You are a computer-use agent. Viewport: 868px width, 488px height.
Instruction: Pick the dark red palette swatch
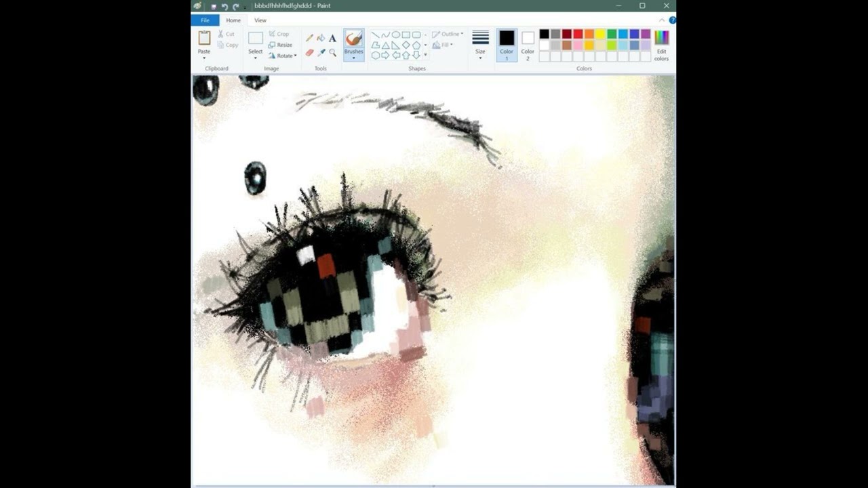(x=567, y=34)
